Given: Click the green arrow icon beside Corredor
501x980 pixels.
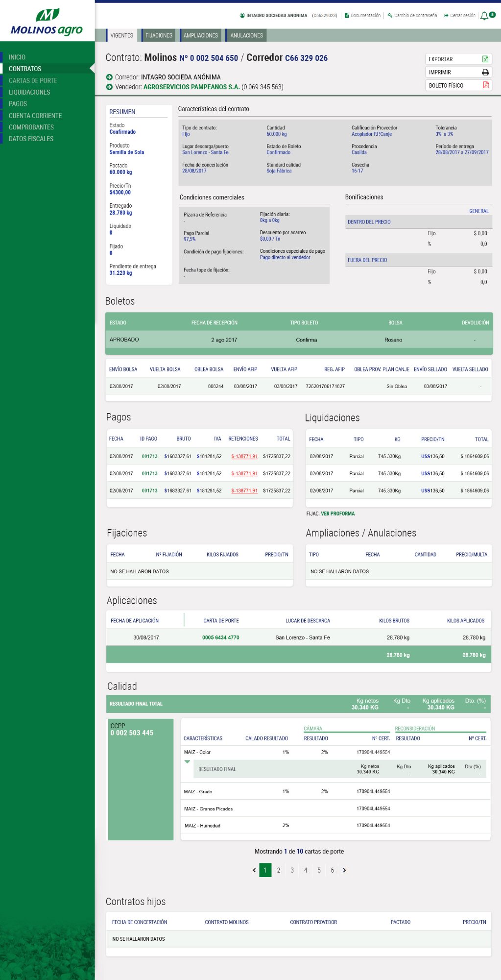Looking at the screenshot, I should pyautogui.click(x=109, y=77).
